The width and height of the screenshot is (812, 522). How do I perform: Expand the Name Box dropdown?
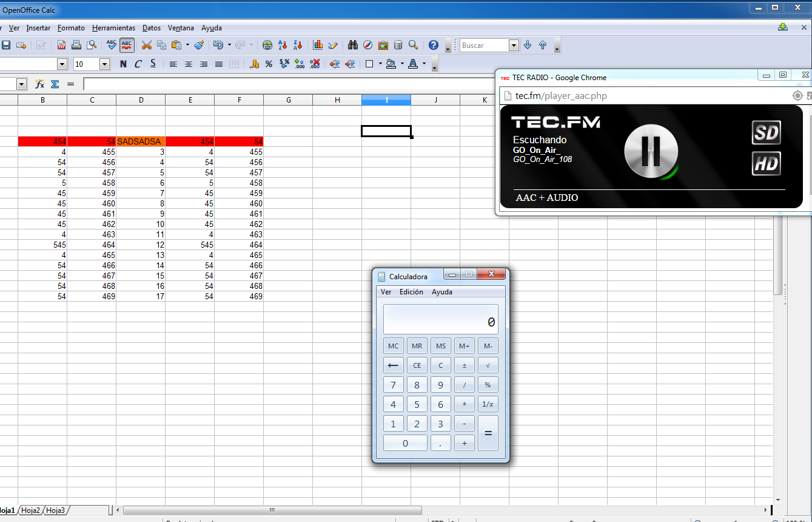click(x=22, y=84)
